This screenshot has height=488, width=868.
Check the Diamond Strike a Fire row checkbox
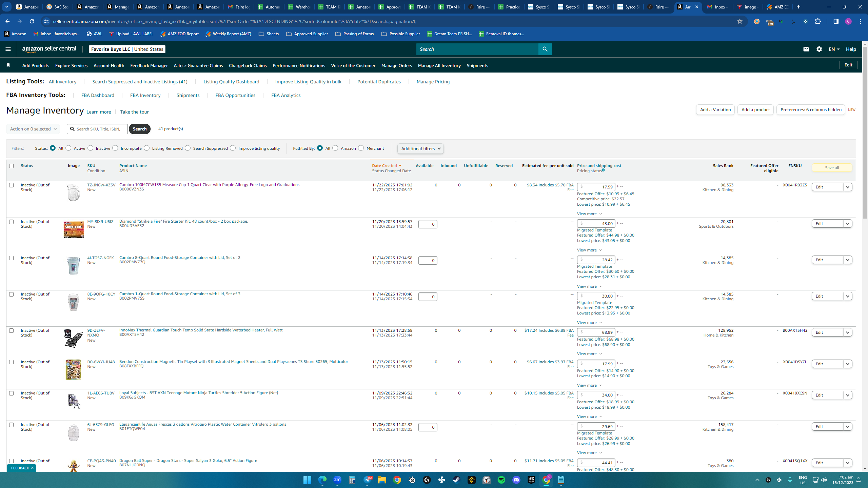click(x=12, y=222)
